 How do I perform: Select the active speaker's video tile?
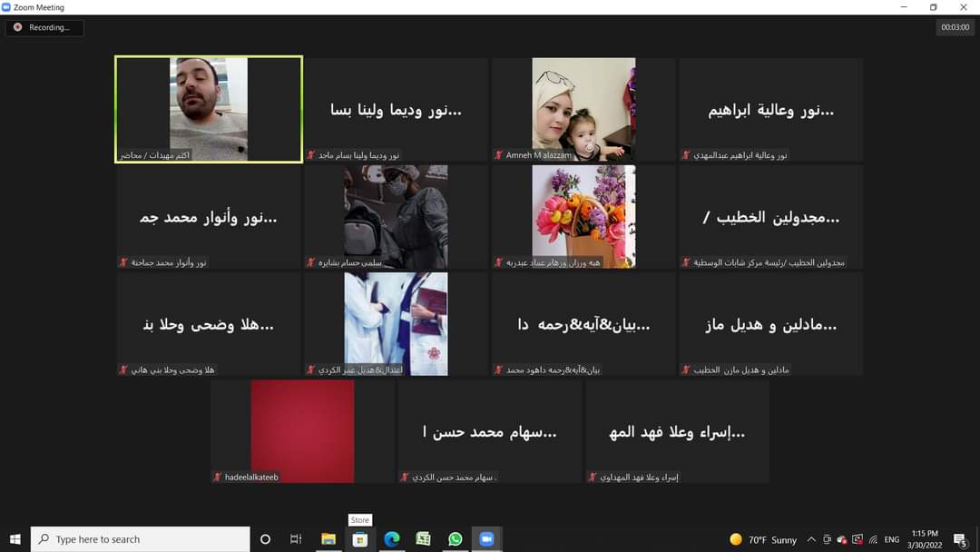209,109
